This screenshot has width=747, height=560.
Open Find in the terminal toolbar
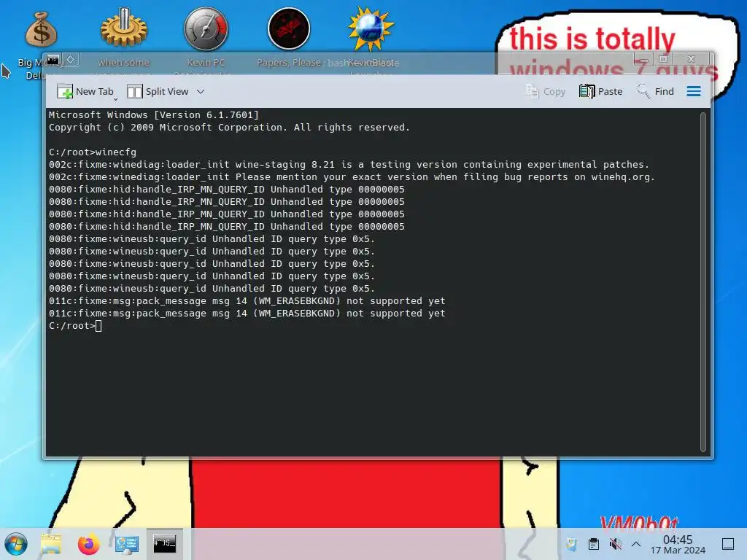pos(656,91)
